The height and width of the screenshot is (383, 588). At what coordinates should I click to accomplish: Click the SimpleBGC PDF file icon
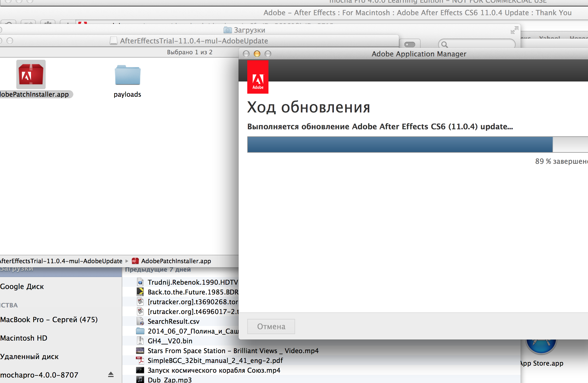(140, 360)
